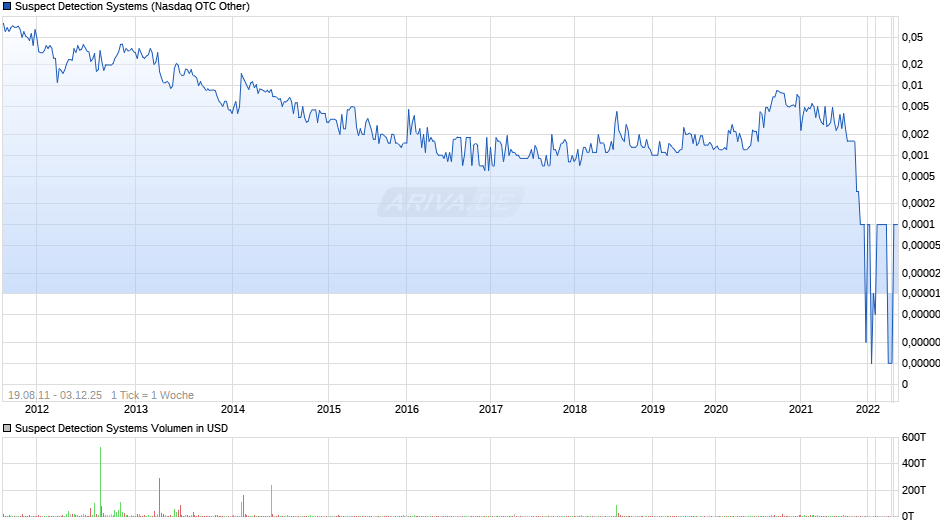The image size is (940, 526).
Task: Click the 2020 year label on the x-axis
Action: [x=716, y=409]
